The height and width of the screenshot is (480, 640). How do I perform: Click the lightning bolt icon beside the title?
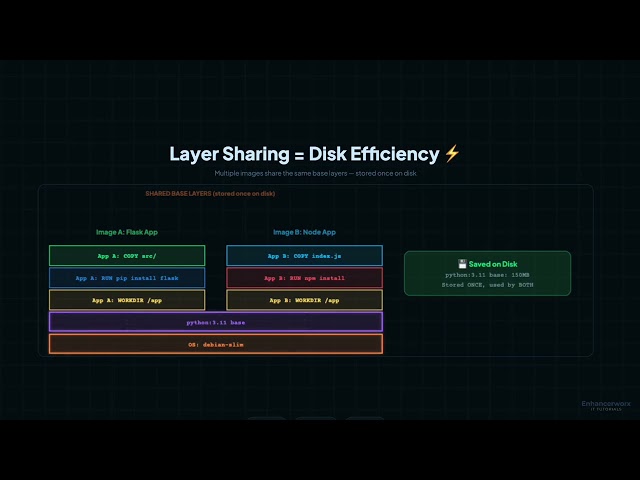452,153
